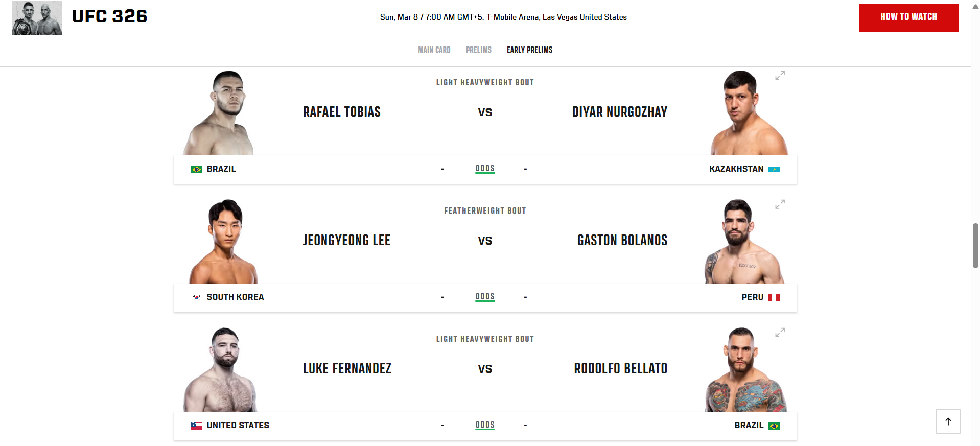Screen dimensions: 980x446
Task: Click the page vertical scrollbar thumb
Action: [x=975, y=245]
